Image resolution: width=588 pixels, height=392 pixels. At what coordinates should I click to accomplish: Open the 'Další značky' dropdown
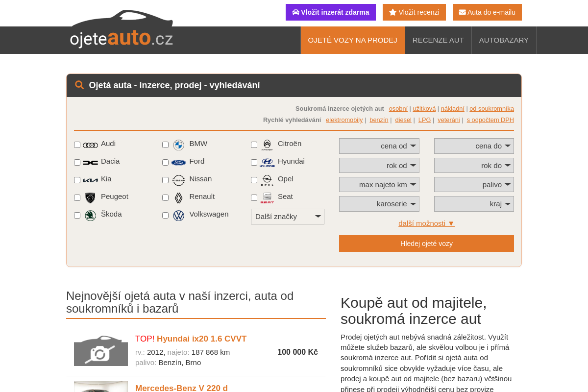pos(288,217)
